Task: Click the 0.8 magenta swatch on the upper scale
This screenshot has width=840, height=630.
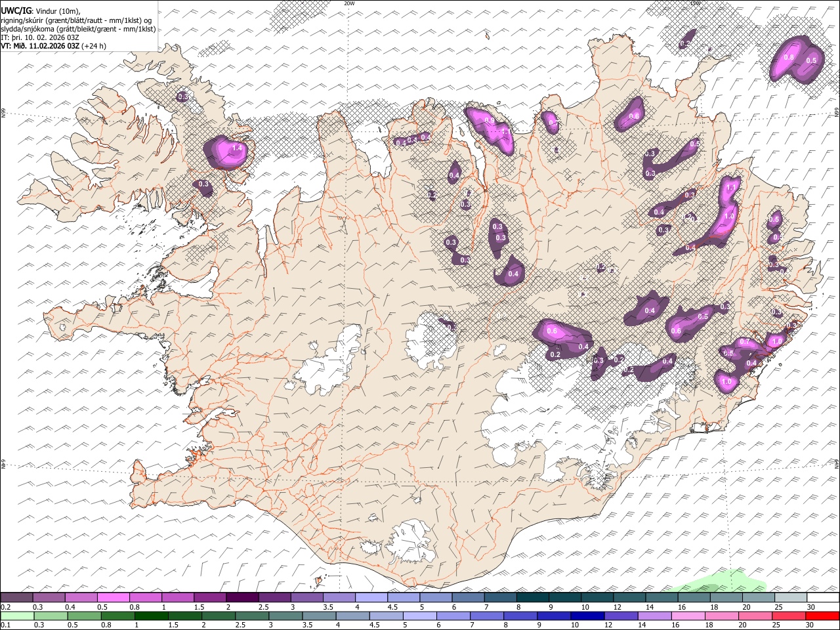Action: click(146, 597)
